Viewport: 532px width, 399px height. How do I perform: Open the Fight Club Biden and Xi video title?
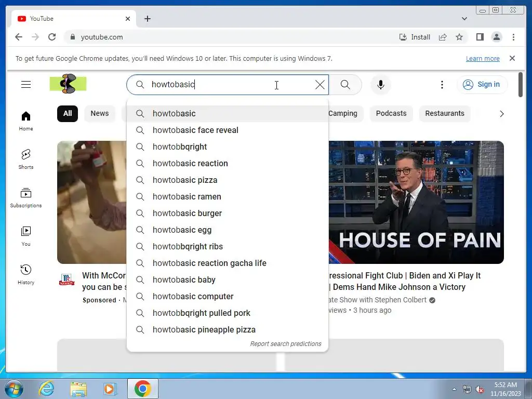tap(405, 281)
